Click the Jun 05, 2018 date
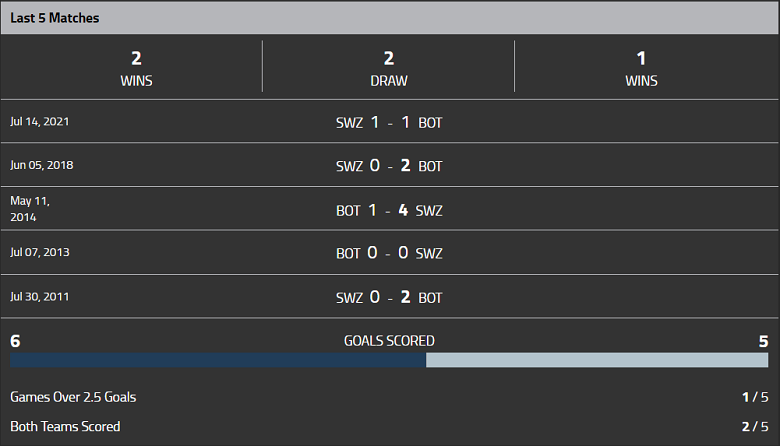Screen dimensions: 780x446 point(42,165)
